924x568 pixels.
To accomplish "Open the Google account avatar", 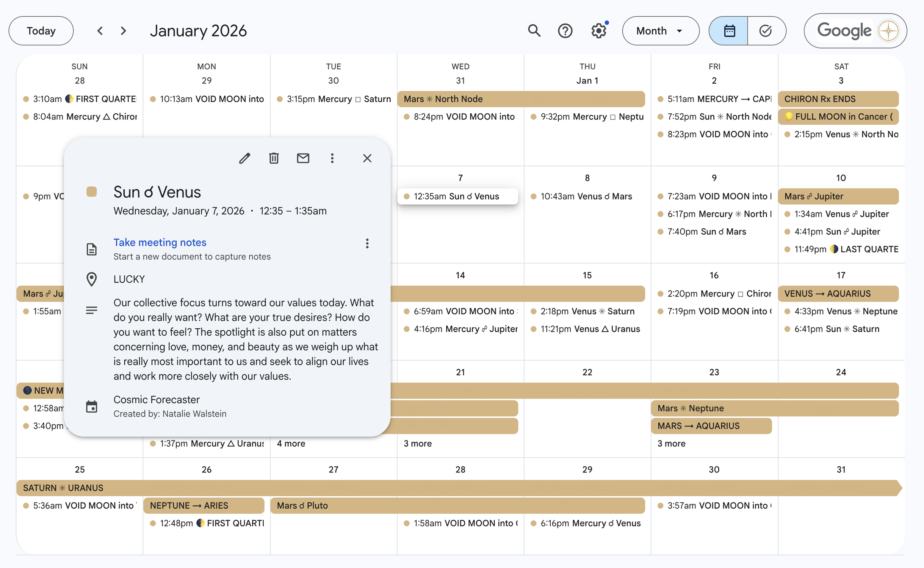I will 888,31.
